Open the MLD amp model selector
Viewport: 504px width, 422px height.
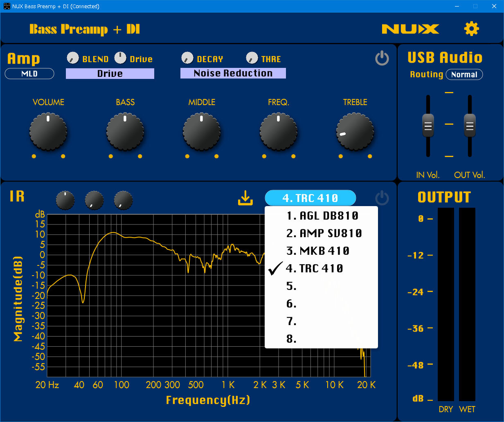(29, 74)
